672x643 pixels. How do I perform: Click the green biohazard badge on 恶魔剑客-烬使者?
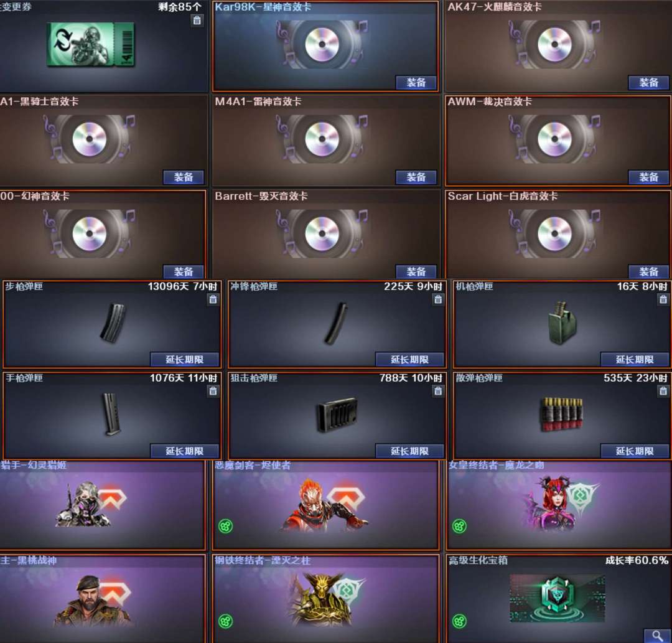pyautogui.click(x=226, y=526)
